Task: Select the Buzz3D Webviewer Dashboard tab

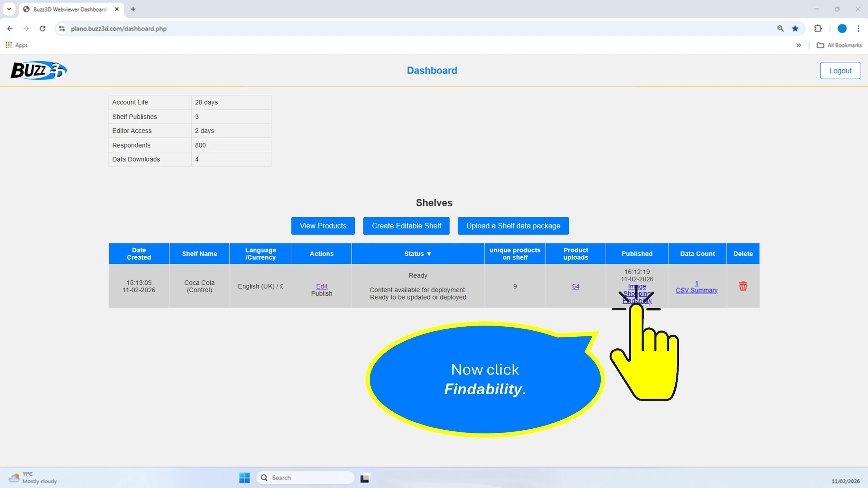Action: [x=69, y=9]
